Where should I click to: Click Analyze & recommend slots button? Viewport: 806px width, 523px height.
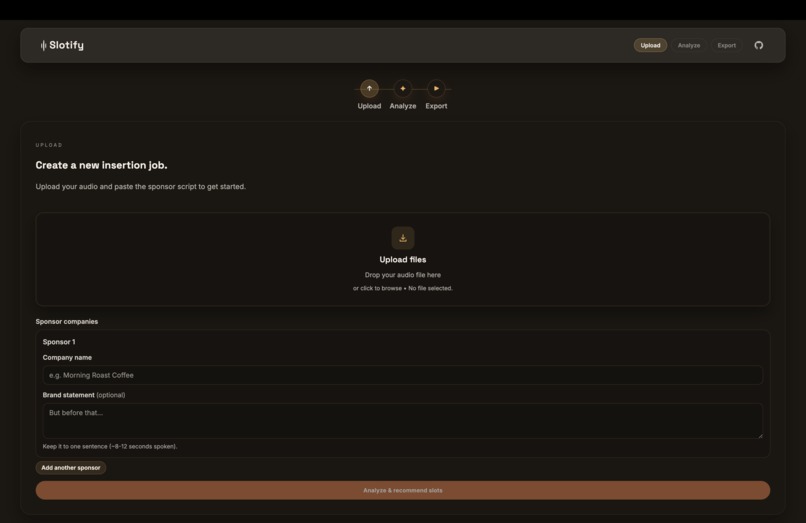[x=402, y=491]
